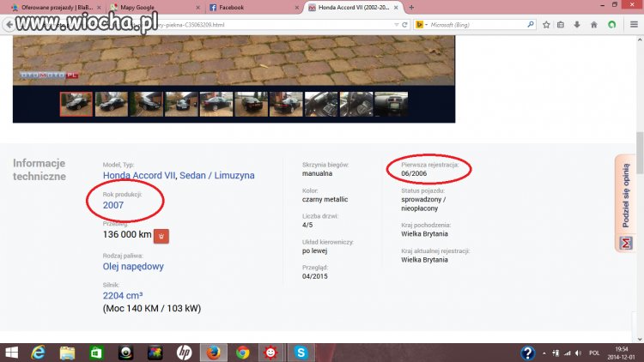The height and width of the screenshot is (362, 644).
Task: Open the search engine dropdown by Bing icon
Action: [x=422, y=25]
